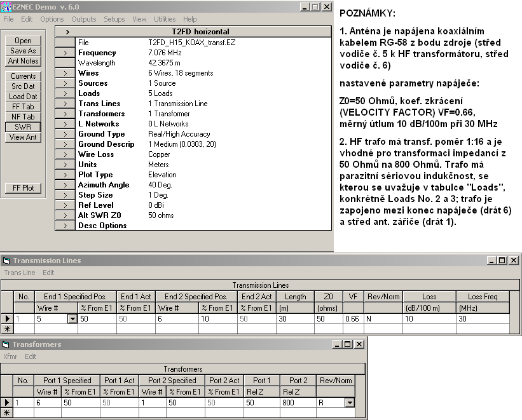This screenshot has width=522, height=420.
Task: Click arrow button beside Ground Type
Action: click(65, 134)
